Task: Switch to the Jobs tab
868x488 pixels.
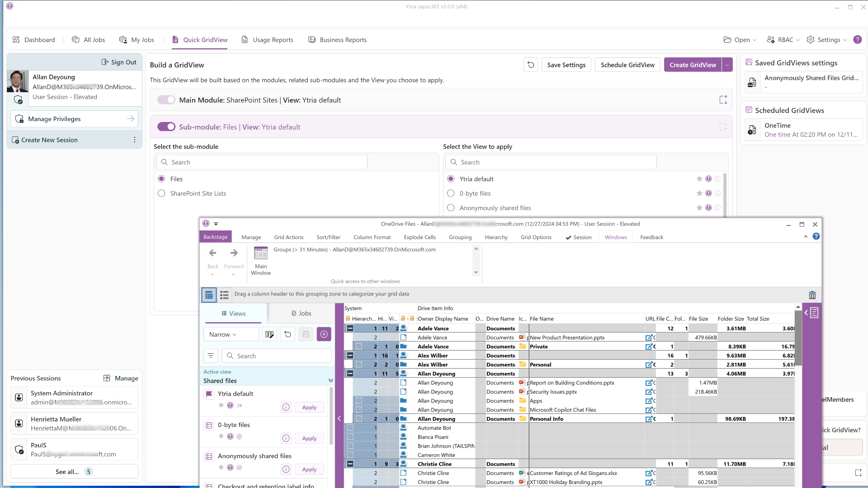Action: click(301, 313)
